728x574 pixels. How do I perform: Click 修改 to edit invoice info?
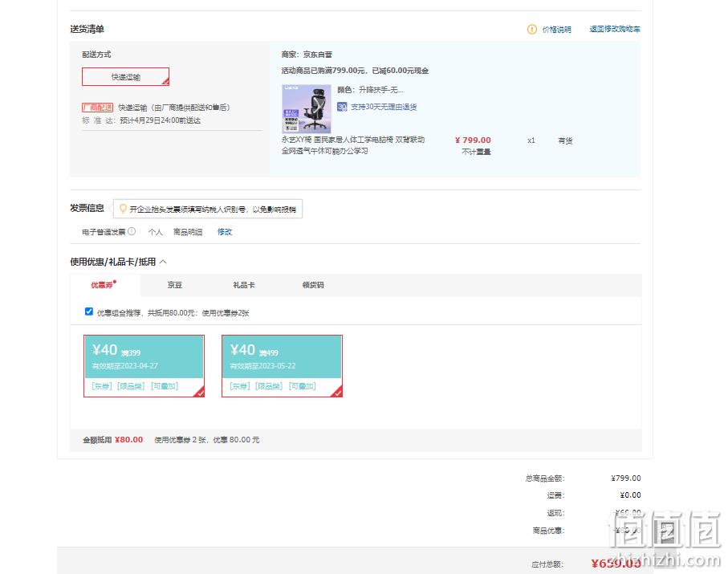[x=225, y=232]
